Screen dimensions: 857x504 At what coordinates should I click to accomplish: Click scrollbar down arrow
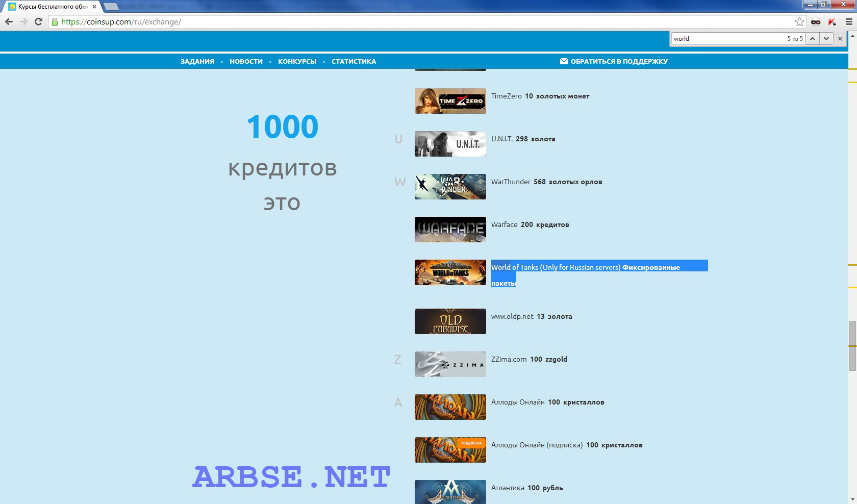click(852, 500)
